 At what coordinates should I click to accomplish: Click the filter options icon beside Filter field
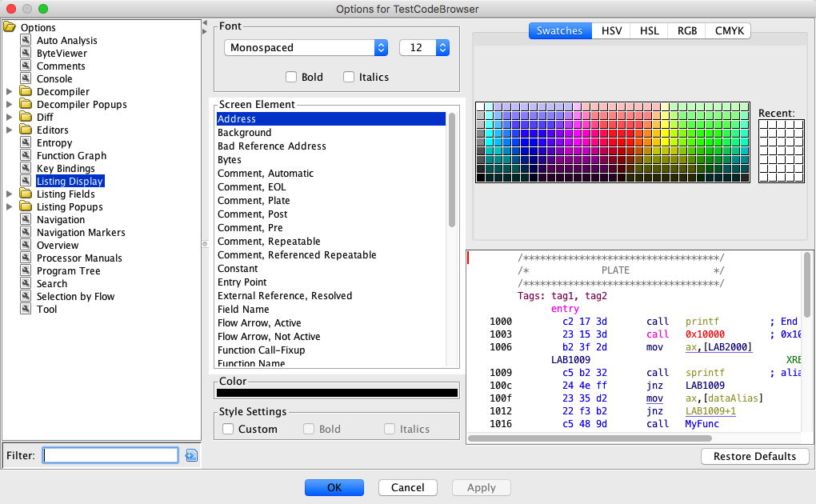191,455
